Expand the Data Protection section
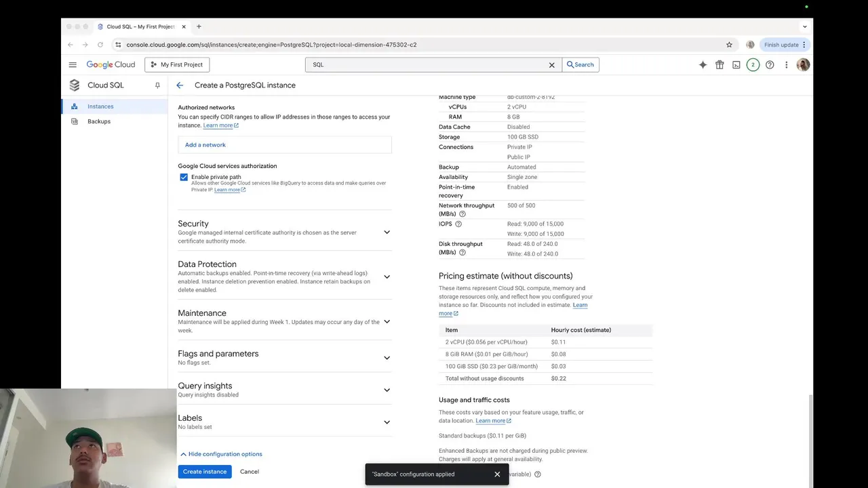Viewport: 868px width, 488px height. pos(387,277)
